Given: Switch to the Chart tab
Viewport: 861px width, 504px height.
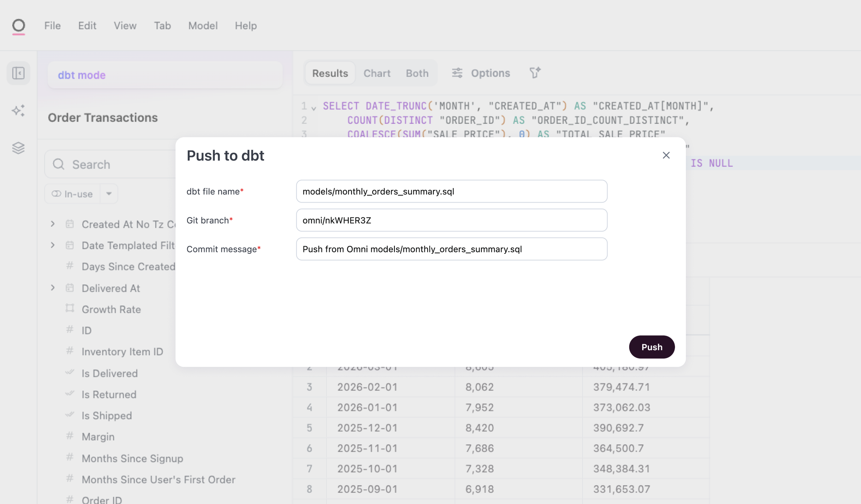Looking at the screenshot, I should [x=377, y=73].
